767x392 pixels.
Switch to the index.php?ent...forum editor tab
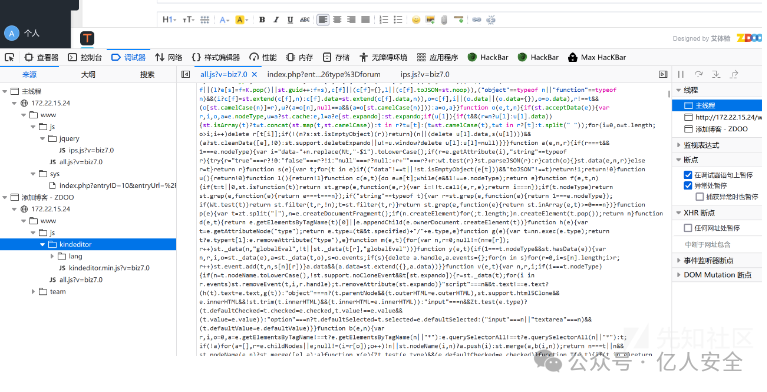point(323,74)
